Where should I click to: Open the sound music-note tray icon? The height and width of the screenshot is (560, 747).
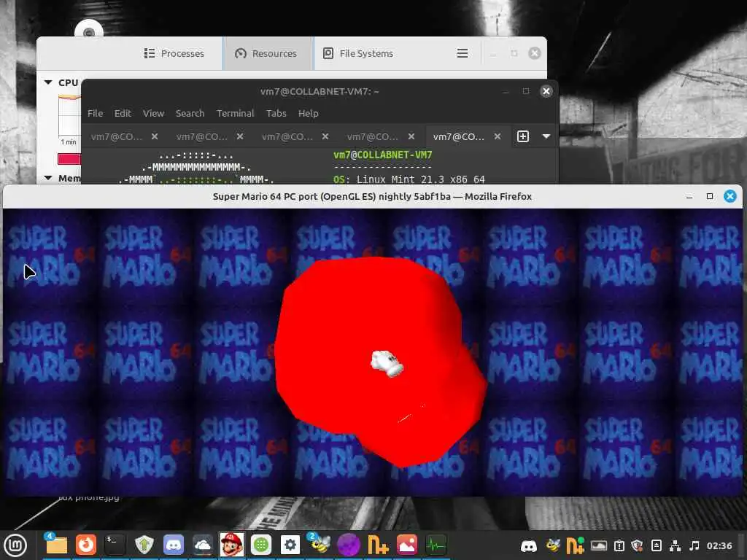(694, 545)
